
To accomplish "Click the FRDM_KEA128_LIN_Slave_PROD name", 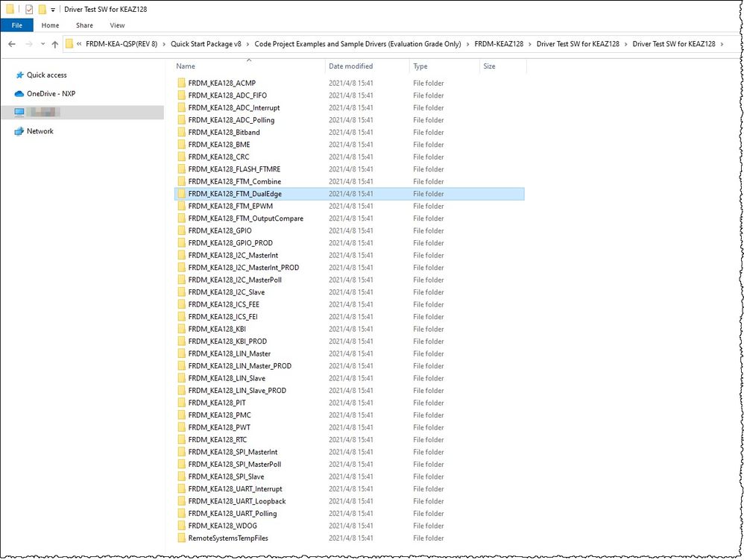I will pos(237,391).
